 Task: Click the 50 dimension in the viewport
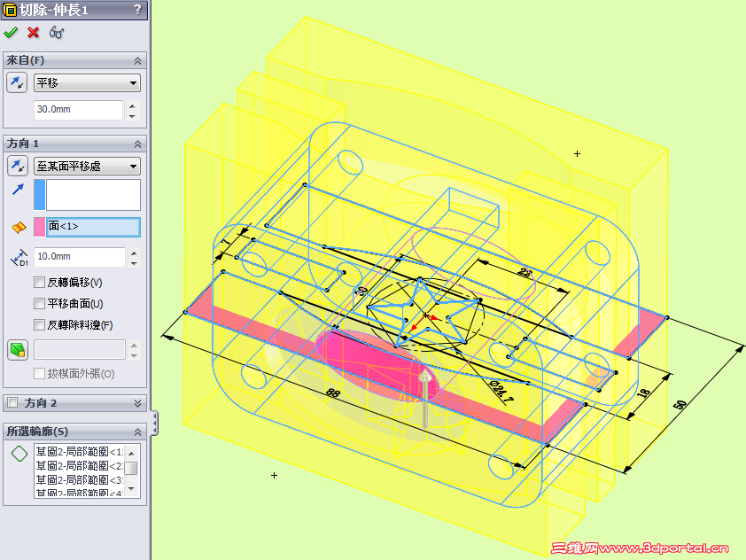[x=680, y=404]
